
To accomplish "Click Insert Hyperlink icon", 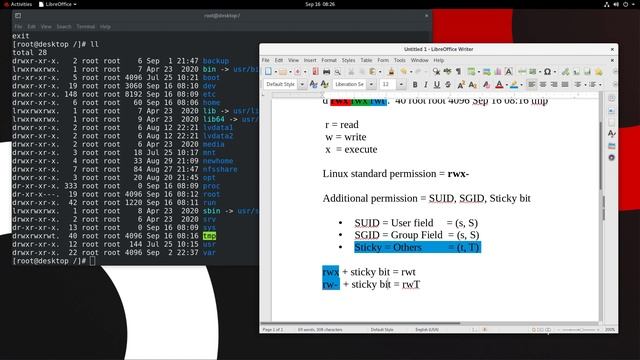I will click(x=565, y=72).
